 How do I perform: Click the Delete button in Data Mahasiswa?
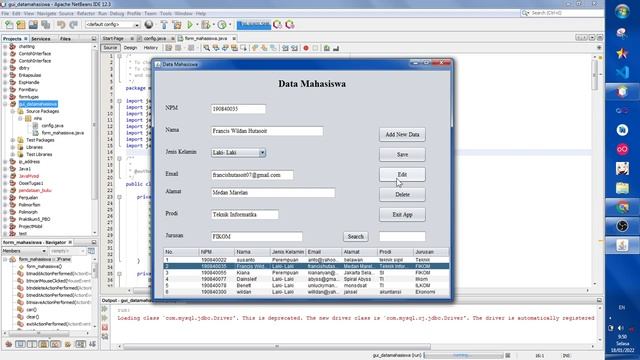point(402,195)
